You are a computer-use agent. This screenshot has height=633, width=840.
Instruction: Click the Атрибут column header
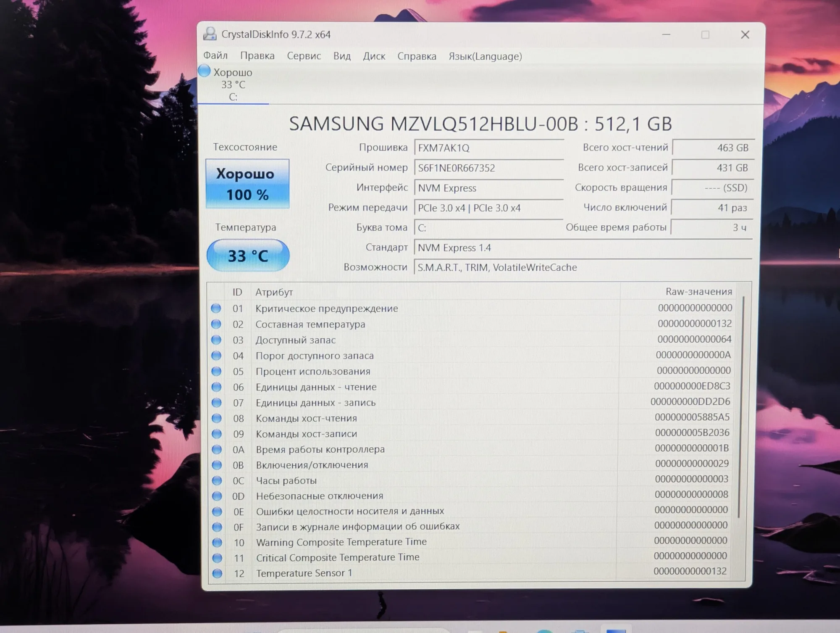(x=274, y=292)
